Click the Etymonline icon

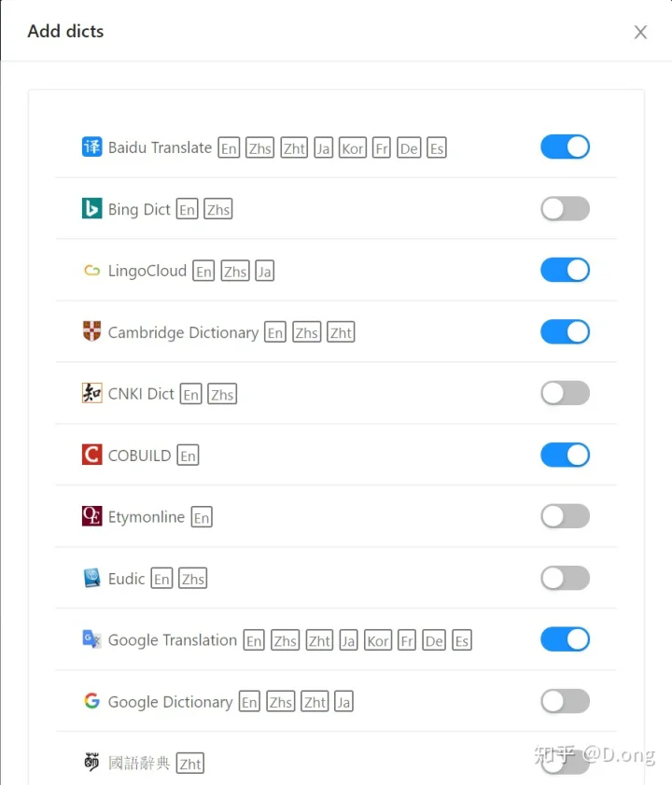(91, 516)
